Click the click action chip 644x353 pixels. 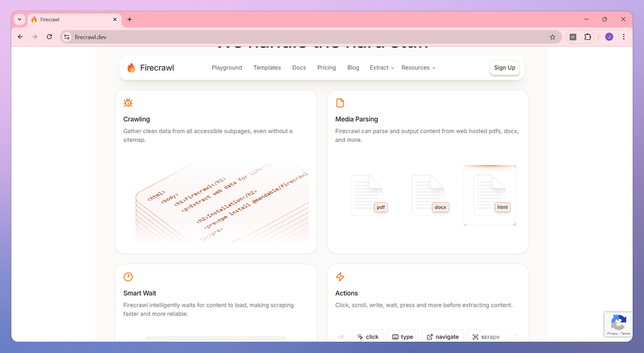368,336
